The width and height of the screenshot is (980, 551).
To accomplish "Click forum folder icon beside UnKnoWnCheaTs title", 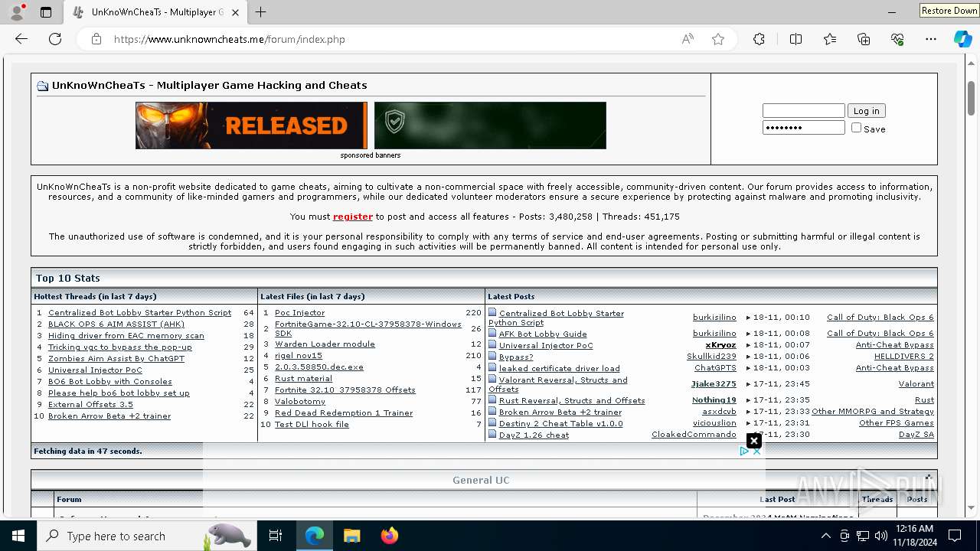I will pos(43,86).
